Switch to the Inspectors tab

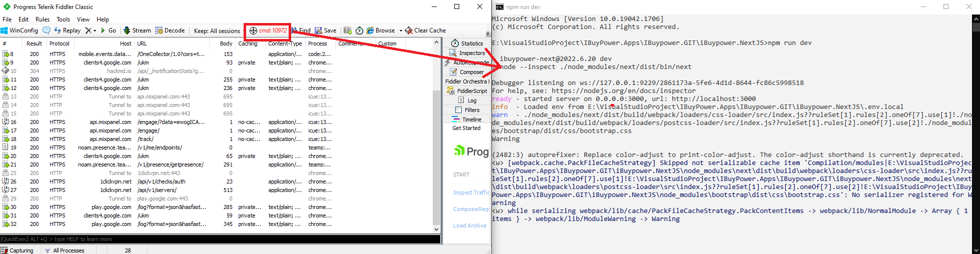pos(468,53)
